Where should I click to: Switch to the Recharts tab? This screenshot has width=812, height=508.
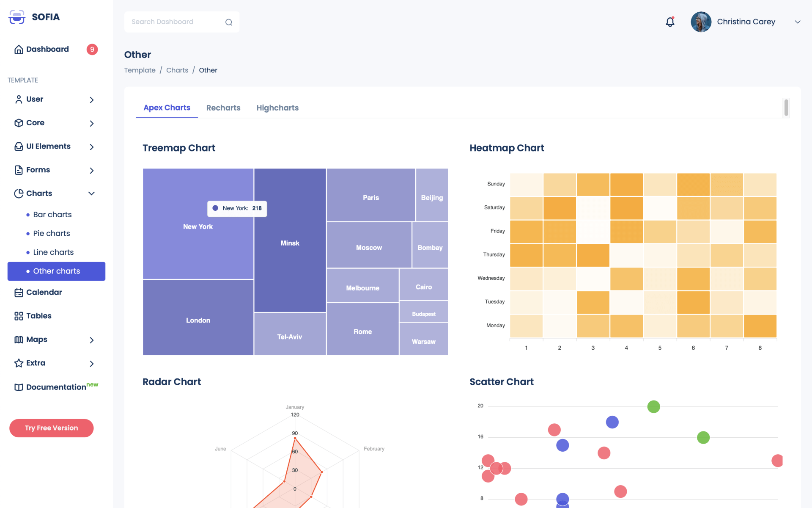click(223, 108)
